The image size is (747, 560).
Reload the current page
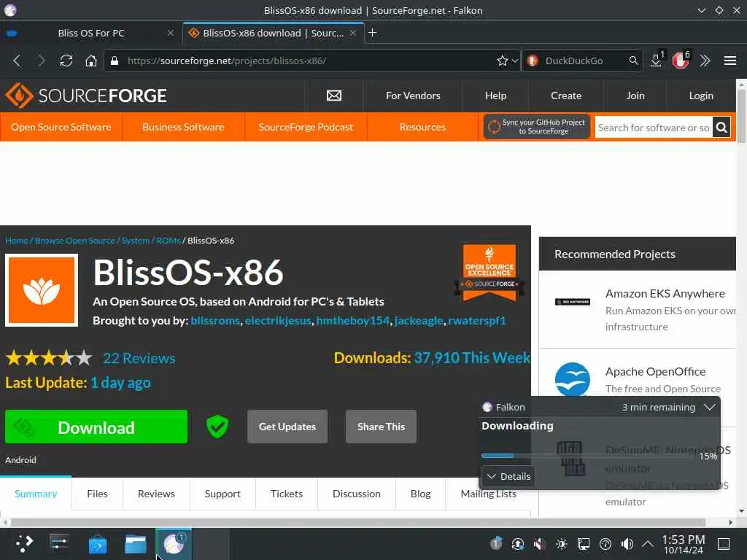66,61
